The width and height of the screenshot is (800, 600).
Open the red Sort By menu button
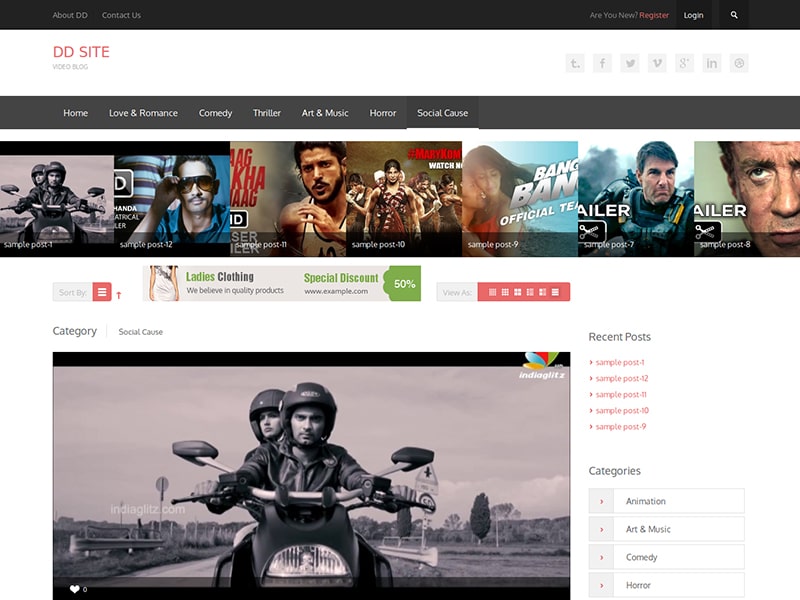102,292
